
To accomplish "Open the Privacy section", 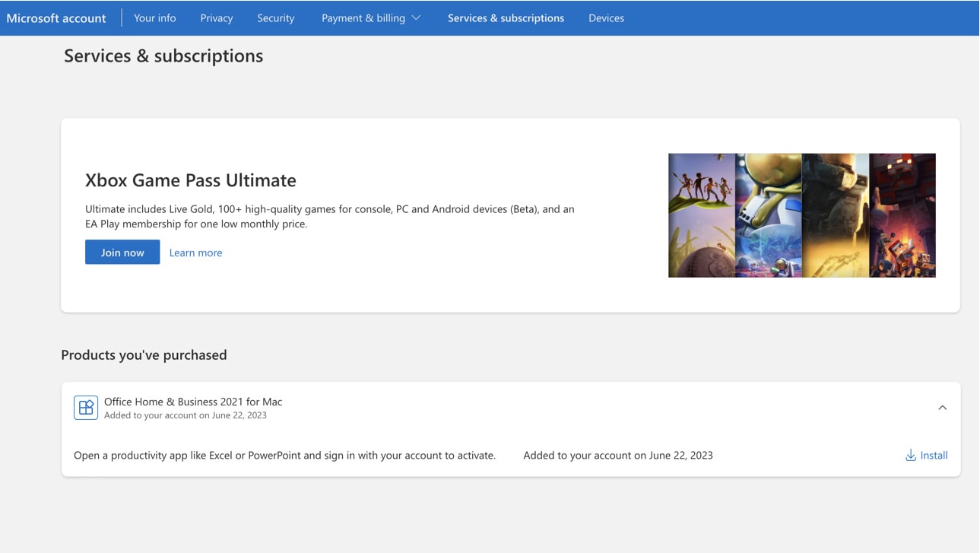I will pyautogui.click(x=217, y=18).
